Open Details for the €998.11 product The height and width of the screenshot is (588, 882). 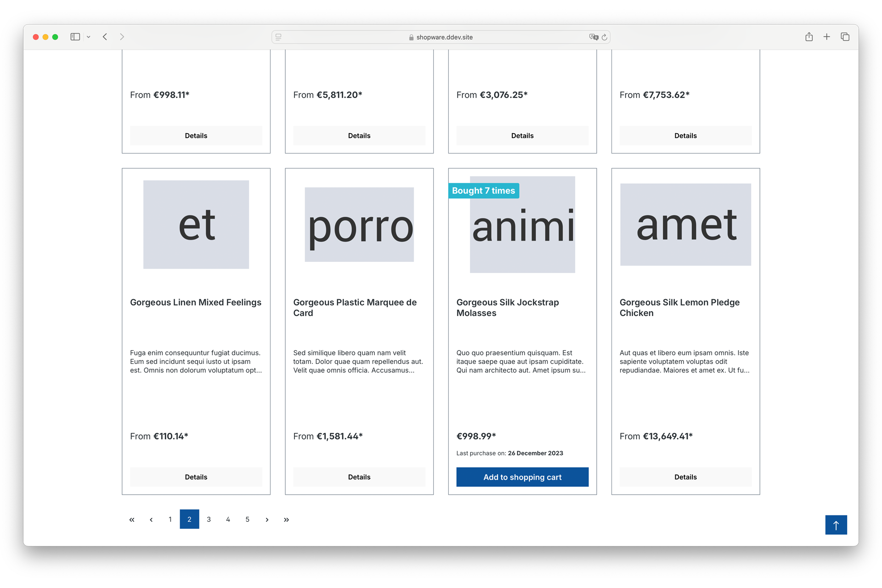[x=196, y=136]
